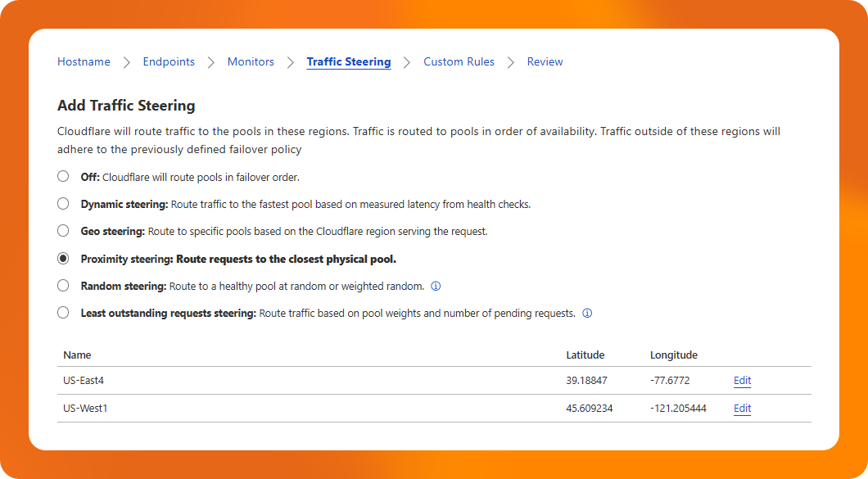Image resolution: width=868 pixels, height=479 pixels.
Task: Open info icon beside Random steering
Action: point(436,287)
